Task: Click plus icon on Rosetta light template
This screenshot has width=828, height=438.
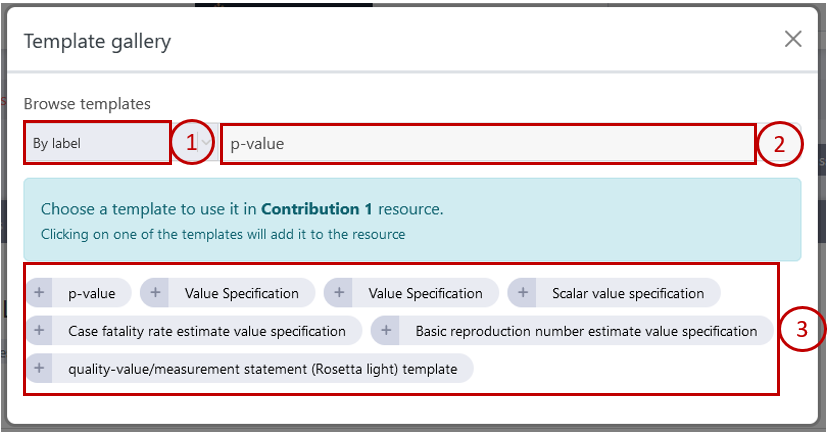Action: (40, 369)
